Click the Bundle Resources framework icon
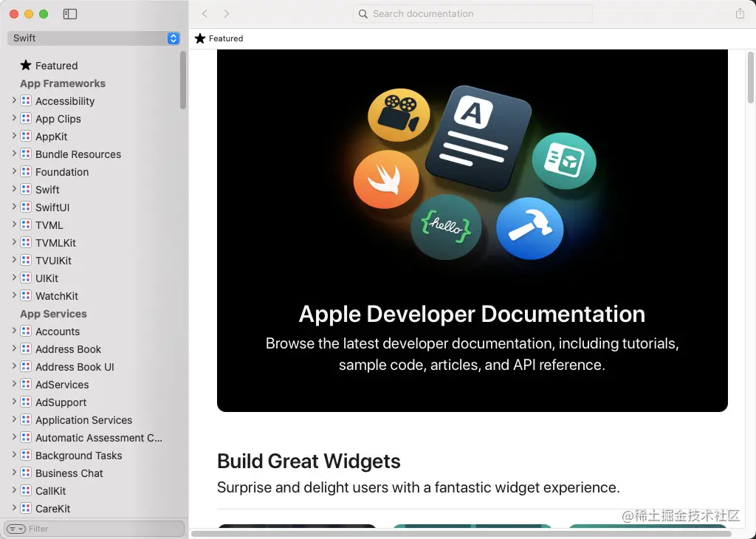The width and height of the screenshot is (756, 539). point(26,154)
